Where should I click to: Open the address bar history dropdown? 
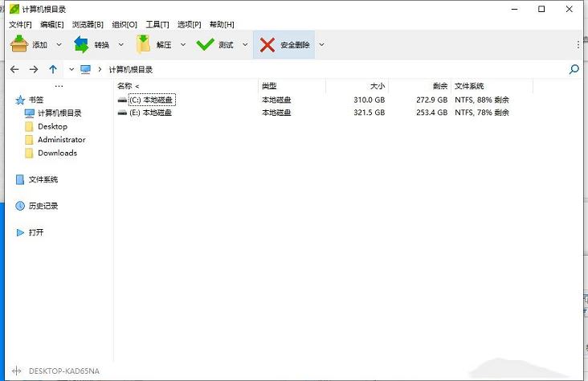(71, 70)
